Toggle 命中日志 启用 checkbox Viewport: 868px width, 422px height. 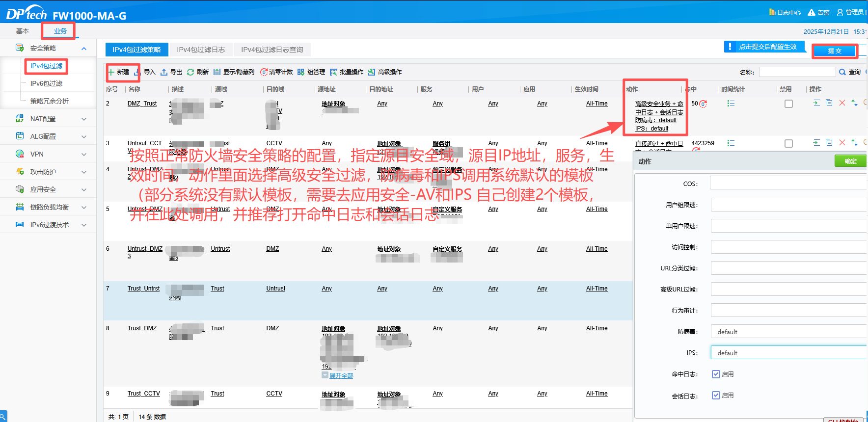click(716, 374)
